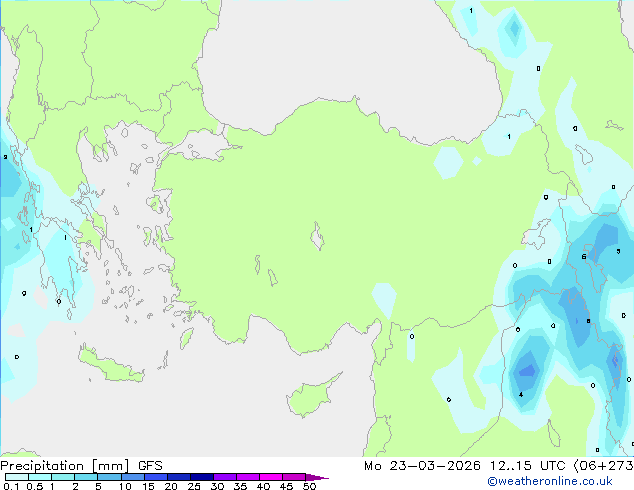
Task: Click the '0.1' legend label
Action: pyautogui.click(x=11, y=486)
